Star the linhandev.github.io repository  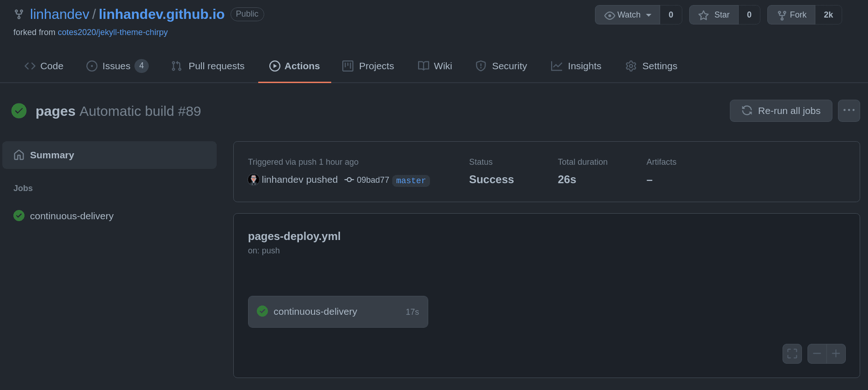(714, 15)
